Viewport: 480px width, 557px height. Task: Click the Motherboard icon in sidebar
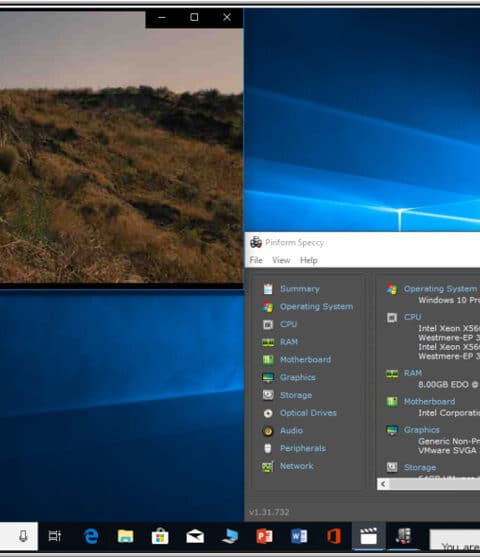(268, 360)
